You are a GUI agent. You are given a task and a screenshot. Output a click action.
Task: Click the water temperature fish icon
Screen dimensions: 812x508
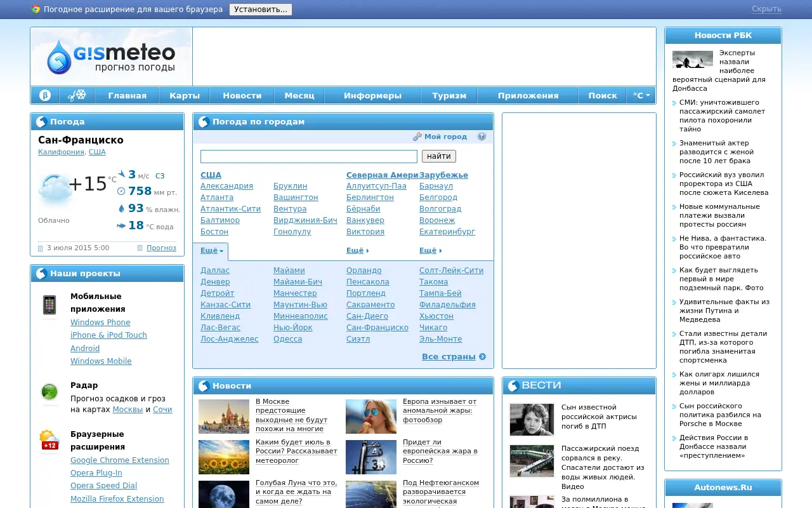[121, 225]
